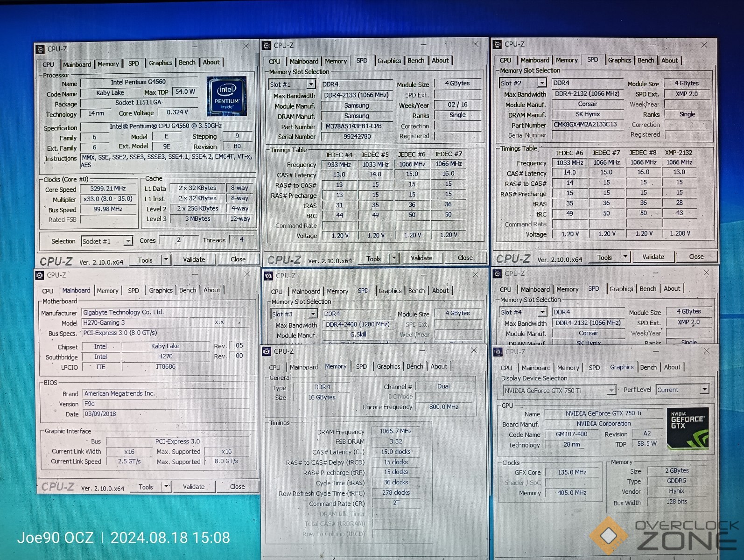Click the motherboard model field H270-Gaming 3
744x560 pixels.
pos(135,322)
